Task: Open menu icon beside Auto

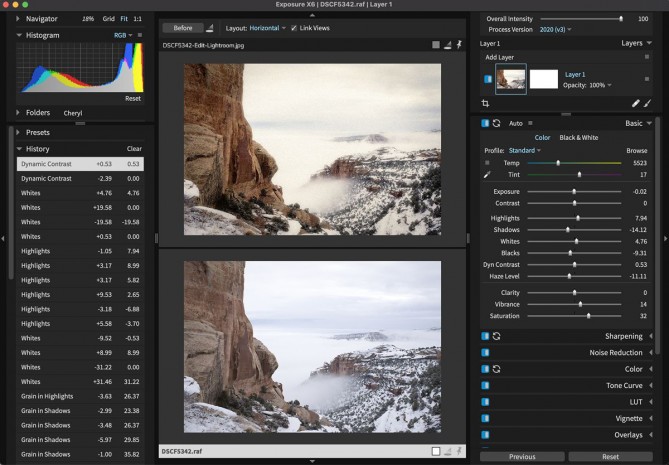Action: (530, 123)
